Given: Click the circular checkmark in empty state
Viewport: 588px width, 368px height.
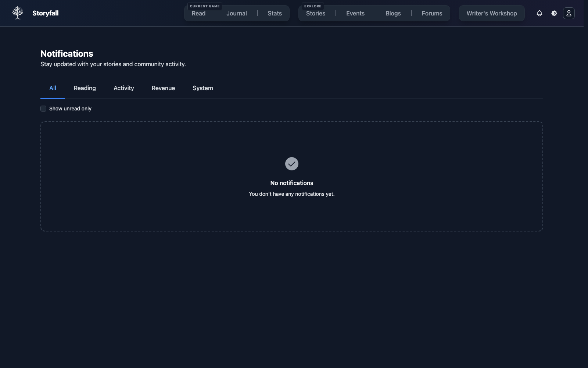Looking at the screenshot, I should click(x=291, y=164).
